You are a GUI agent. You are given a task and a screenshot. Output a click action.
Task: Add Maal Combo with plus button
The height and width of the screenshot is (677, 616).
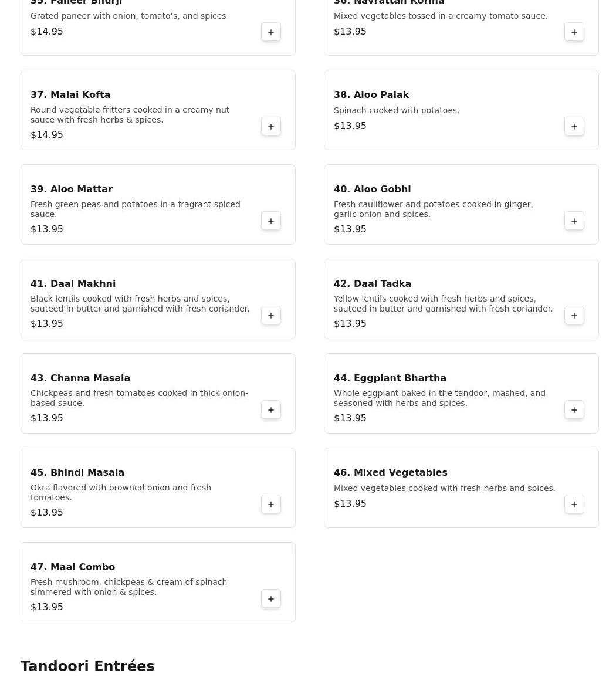[271, 599]
